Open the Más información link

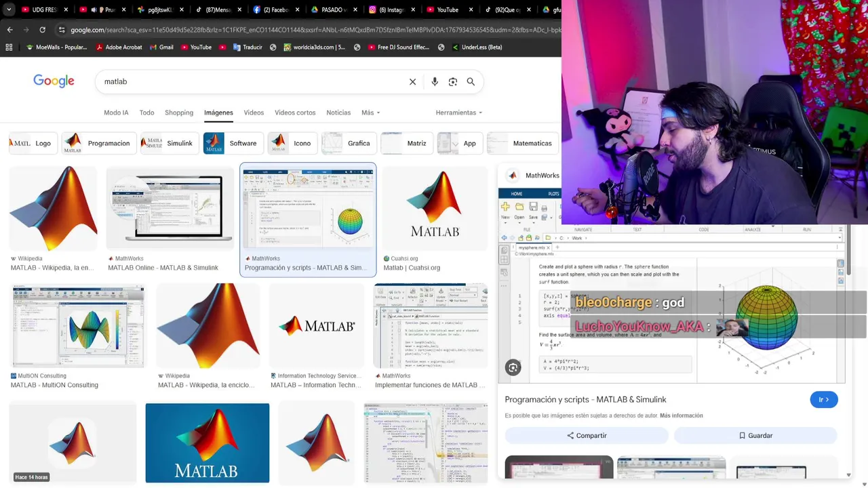click(x=682, y=415)
